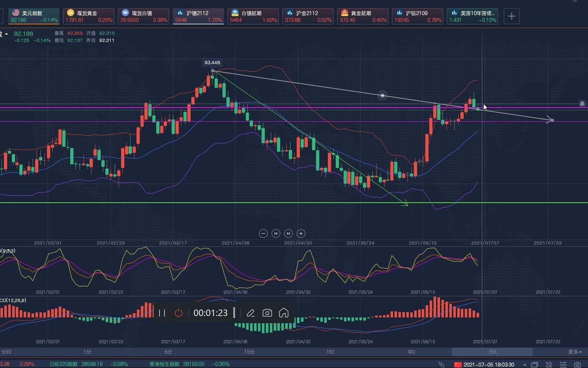
Task: Expand the status bar up-arrow menu
Action: click(525, 364)
